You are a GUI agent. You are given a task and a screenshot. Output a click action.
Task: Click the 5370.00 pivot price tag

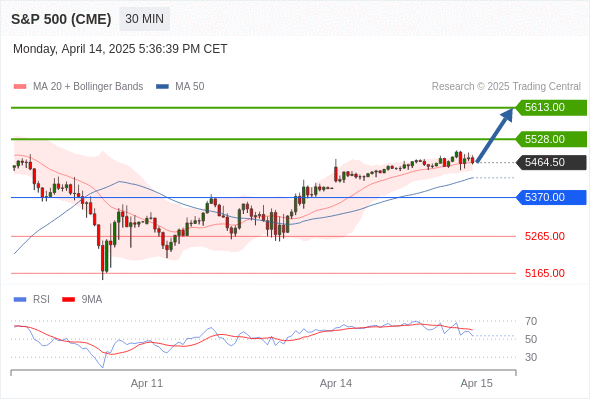point(551,197)
